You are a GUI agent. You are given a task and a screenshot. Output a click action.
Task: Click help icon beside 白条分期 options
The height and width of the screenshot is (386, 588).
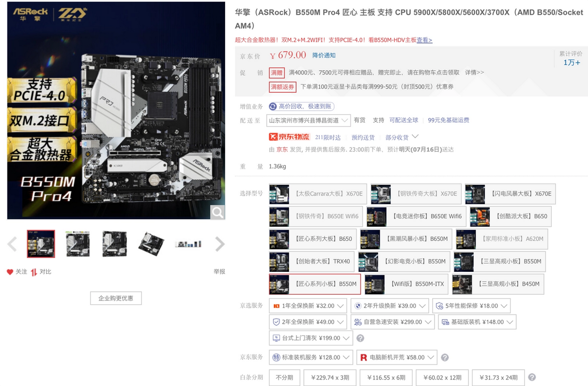click(532, 377)
